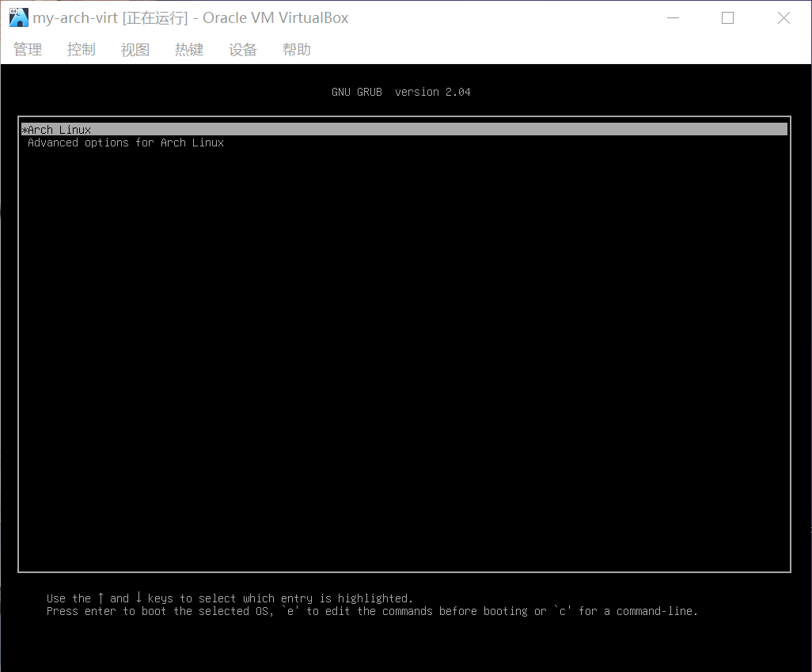Click the asterisk marker before Arch Linux
The image size is (812, 672).
pos(25,130)
